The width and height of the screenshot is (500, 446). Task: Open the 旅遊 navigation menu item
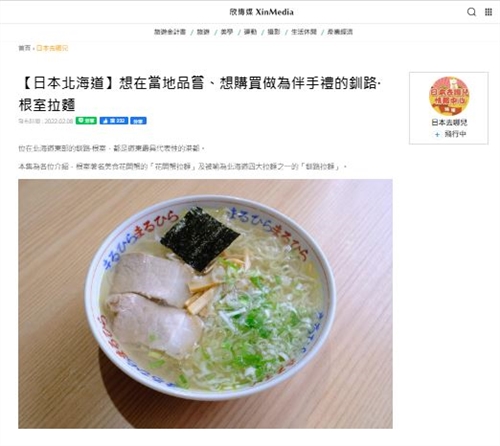pyautogui.click(x=203, y=32)
